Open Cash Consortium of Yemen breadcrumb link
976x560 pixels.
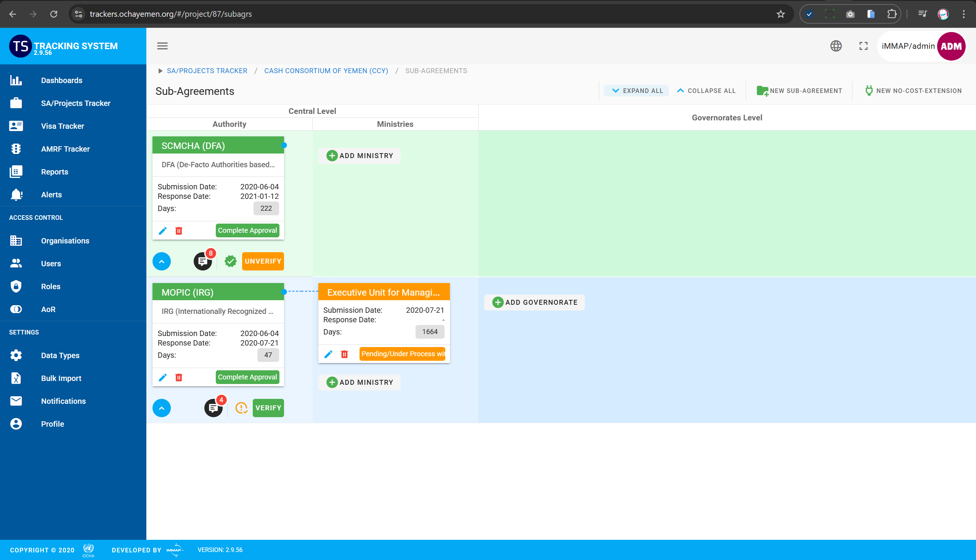[x=326, y=71]
